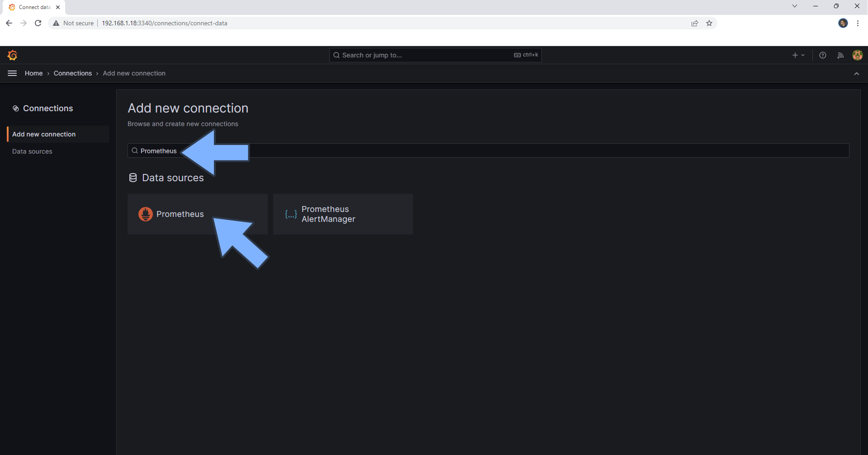Toggle the navigation sidebar with hamburger icon
The height and width of the screenshot is (455, 868).
click(12, 73)
